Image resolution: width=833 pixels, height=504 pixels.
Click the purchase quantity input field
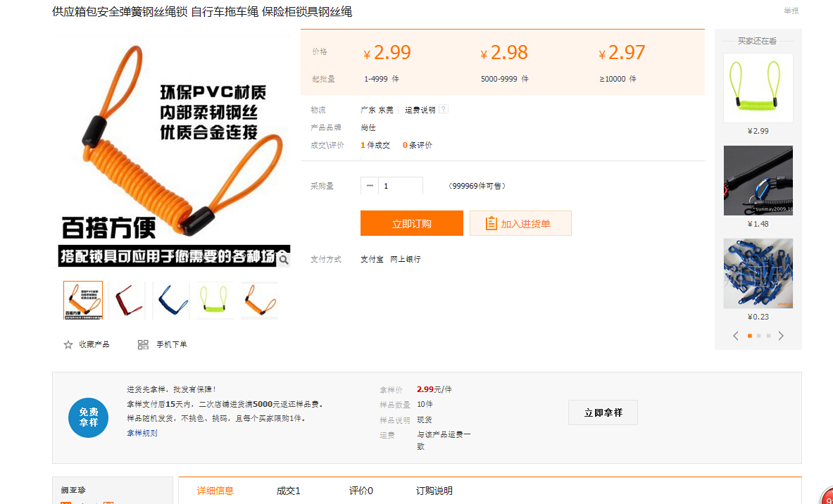(400, 186)
